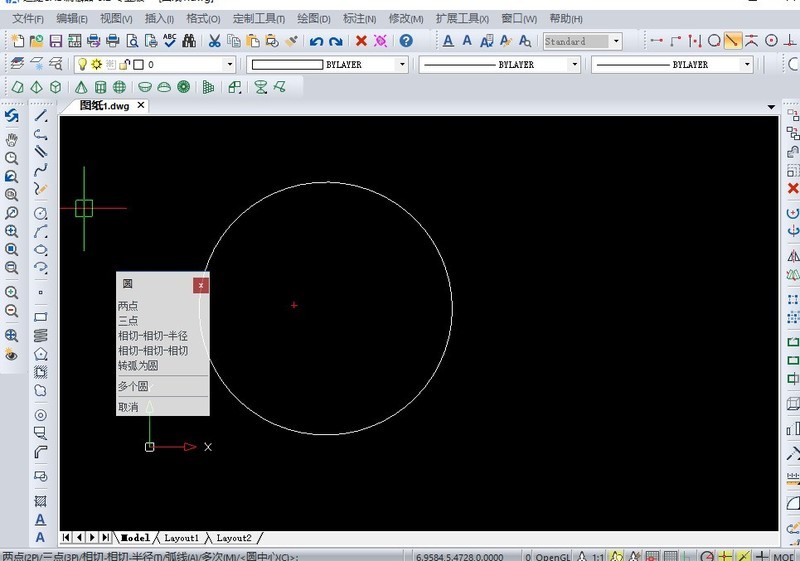Image resolution: width=800 pixels, height=561 pixels.
Task: Expand the document tabs list arrow
Action: pos(771,107)
